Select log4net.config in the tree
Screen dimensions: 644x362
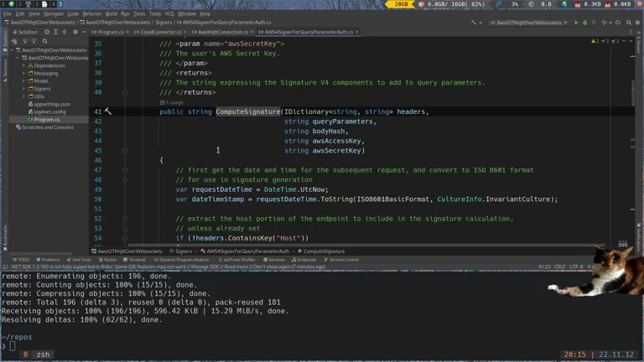tap(47, 111)
